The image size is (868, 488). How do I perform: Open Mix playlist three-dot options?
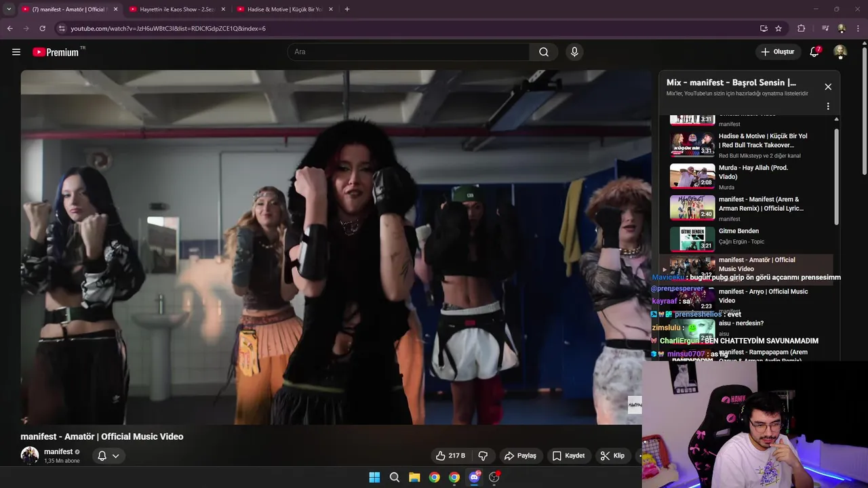click(x=828, y=106)
